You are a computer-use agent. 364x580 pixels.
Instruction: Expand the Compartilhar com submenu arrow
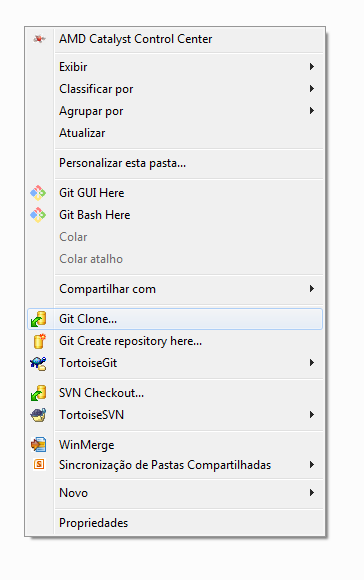point(312,289)
